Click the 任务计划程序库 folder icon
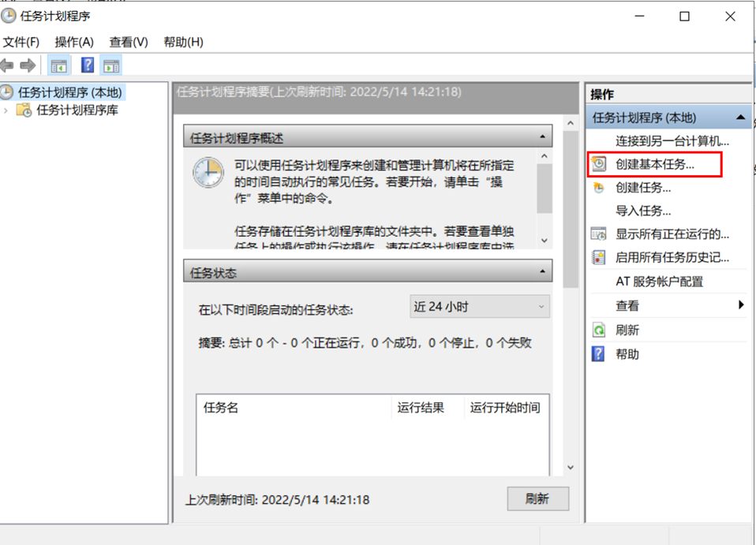756x545 pixels. 24,110
